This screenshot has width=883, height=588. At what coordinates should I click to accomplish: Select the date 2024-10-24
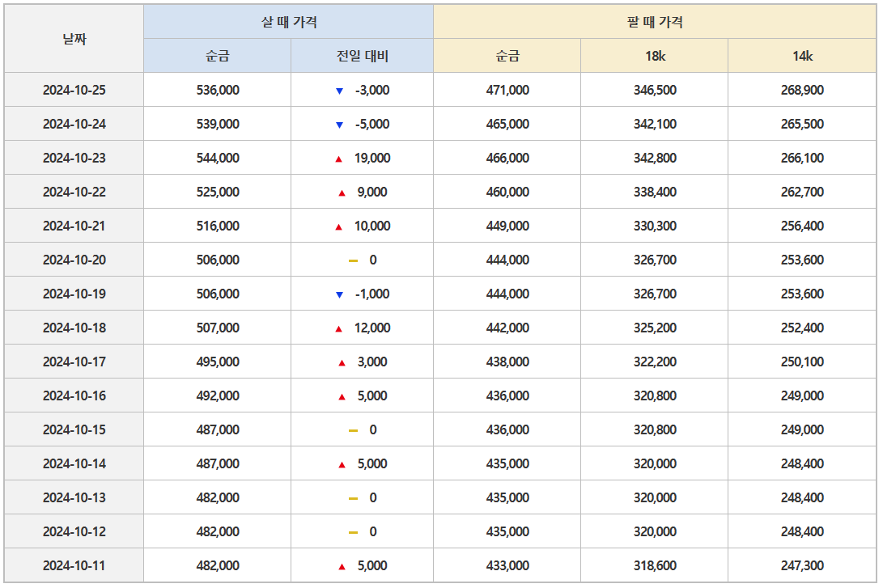[74, 124]
